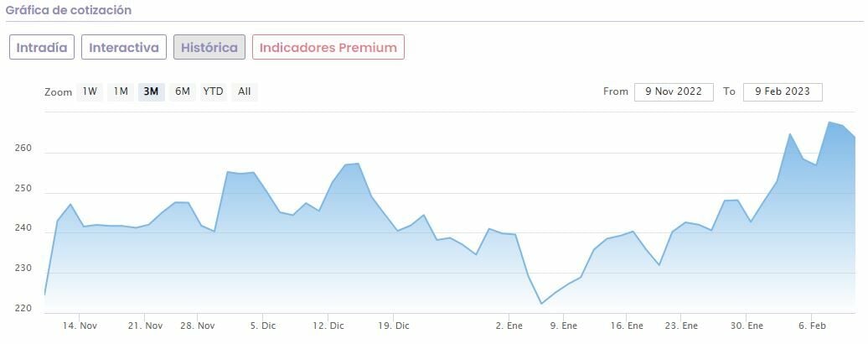
Task: Click the Indicadores Premium button
Action: coord(328,47)
